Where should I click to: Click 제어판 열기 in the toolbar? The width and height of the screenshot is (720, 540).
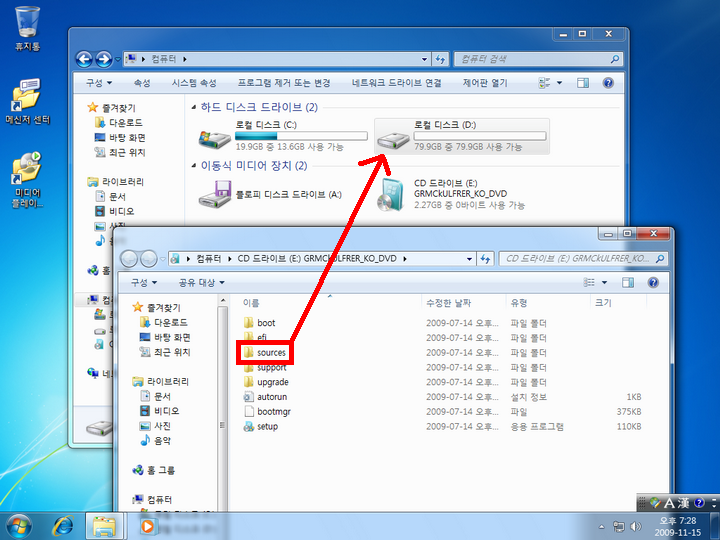point(485,83)
